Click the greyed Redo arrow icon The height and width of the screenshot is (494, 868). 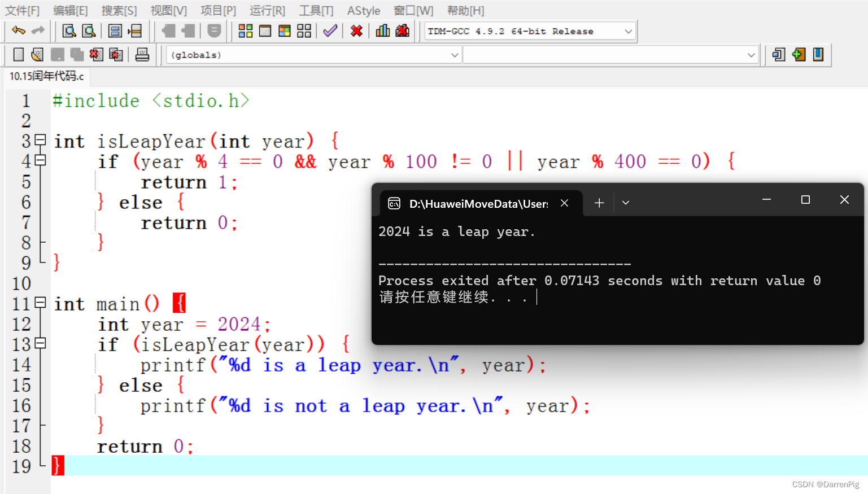38,30
